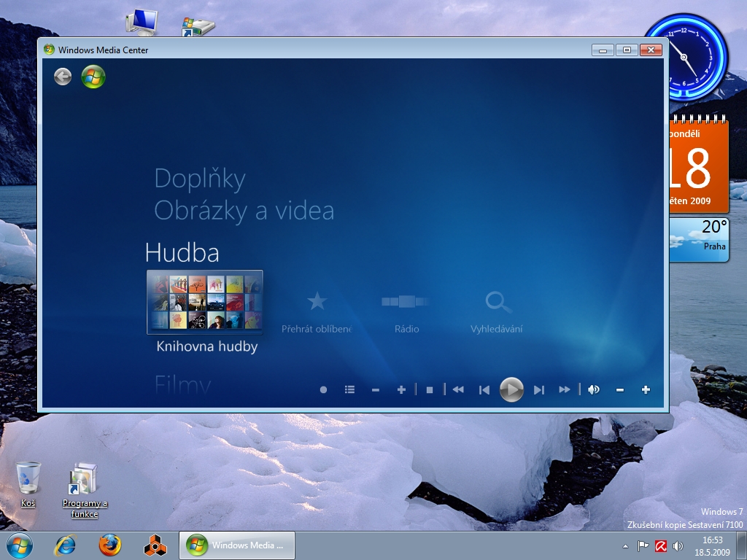Click the Knihovna hudby label
Image resolution: width=747 pixels, height=560 pixels.
coord(207,346)
